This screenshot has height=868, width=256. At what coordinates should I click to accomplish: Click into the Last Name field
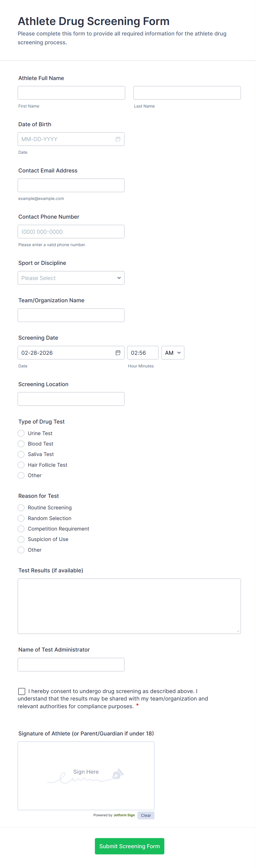[x=187, y=93]
